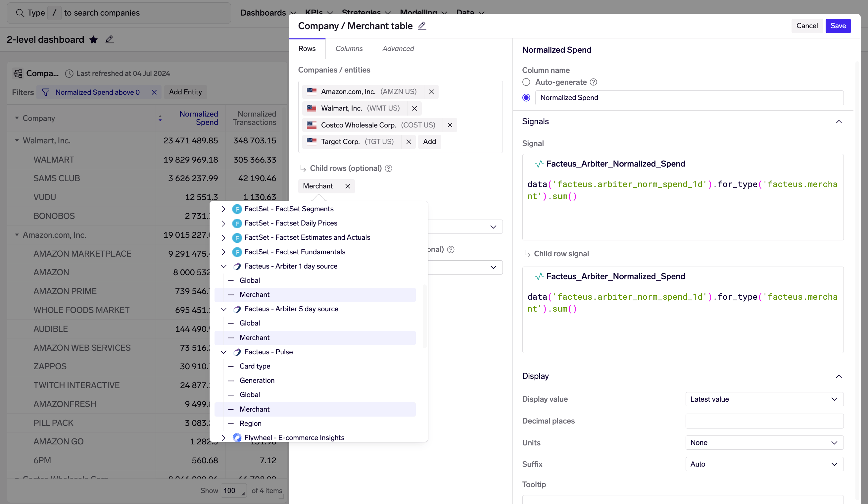Collapse the Display section

[x=839, y=376]
